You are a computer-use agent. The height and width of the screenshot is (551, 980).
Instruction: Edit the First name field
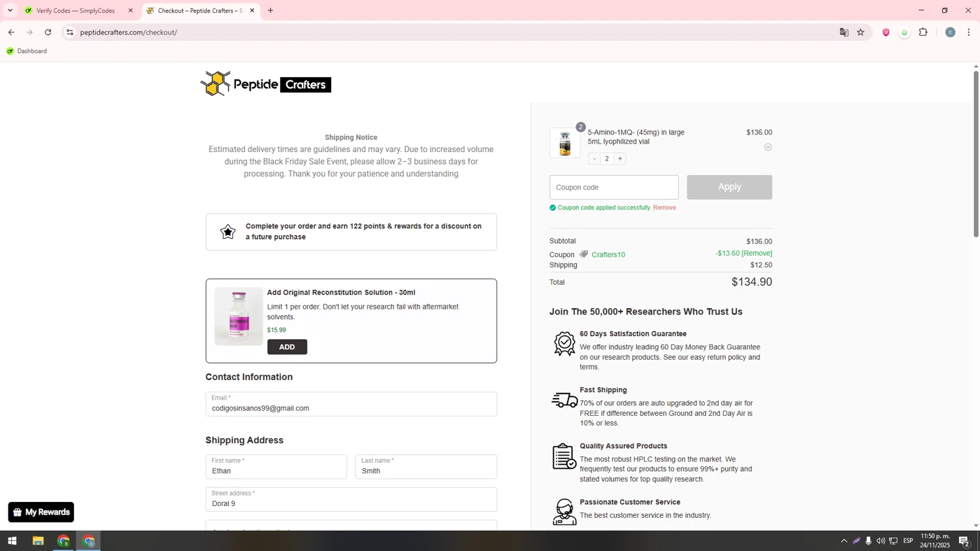pos(276,467)
